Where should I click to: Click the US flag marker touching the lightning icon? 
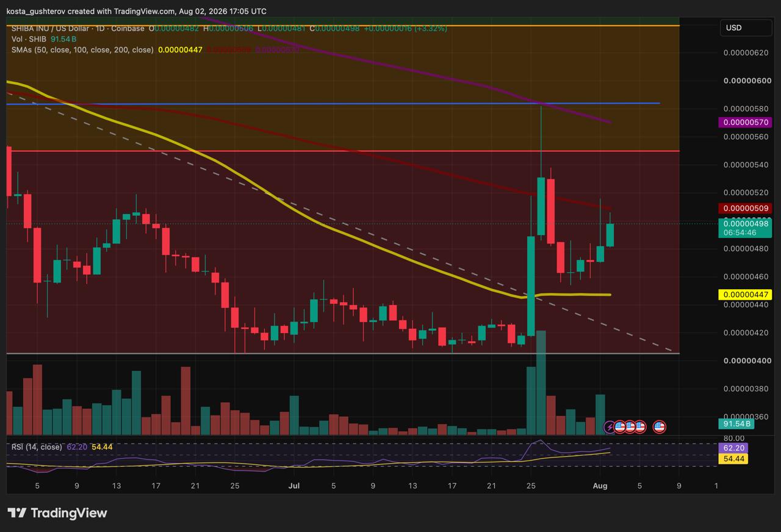[620, 427]
